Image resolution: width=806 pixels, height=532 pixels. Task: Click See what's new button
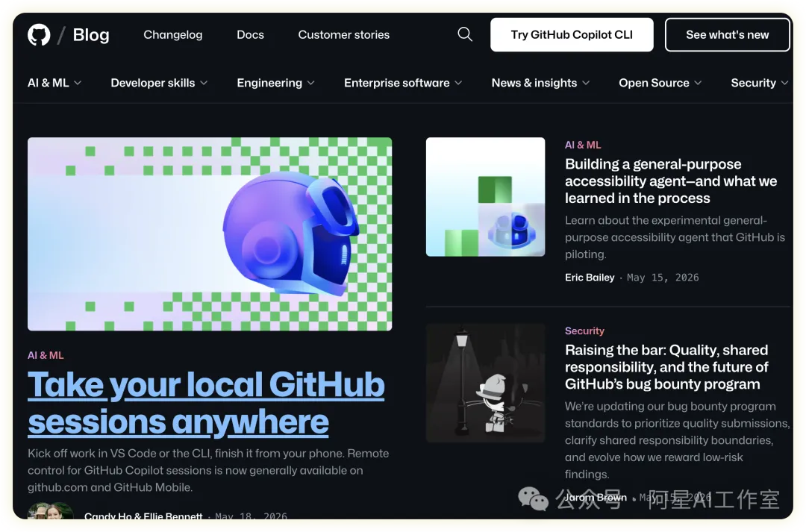(728, 34)
